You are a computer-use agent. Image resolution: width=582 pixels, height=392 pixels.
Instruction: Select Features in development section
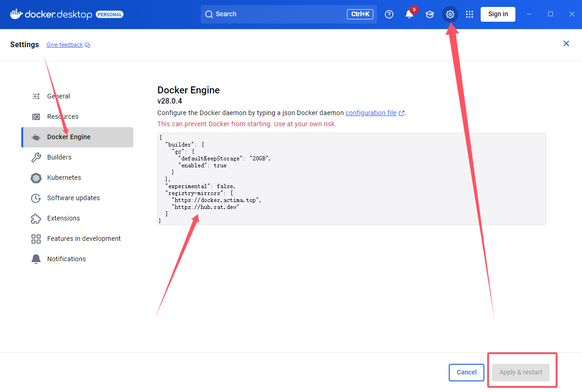pos(77,239)
